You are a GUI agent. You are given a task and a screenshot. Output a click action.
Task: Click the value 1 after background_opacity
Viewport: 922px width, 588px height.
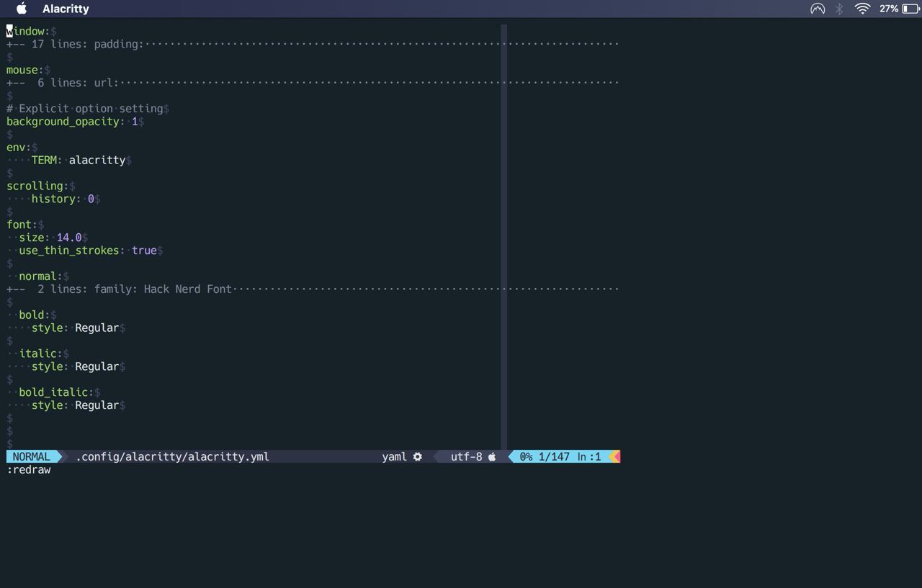tap(135, 122)
